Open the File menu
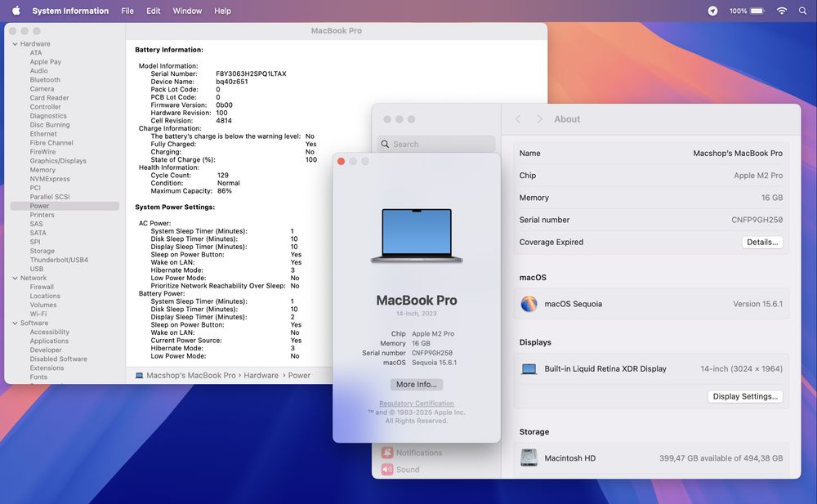The width and height of the screenshot is (817, 504). coord(127,11)
